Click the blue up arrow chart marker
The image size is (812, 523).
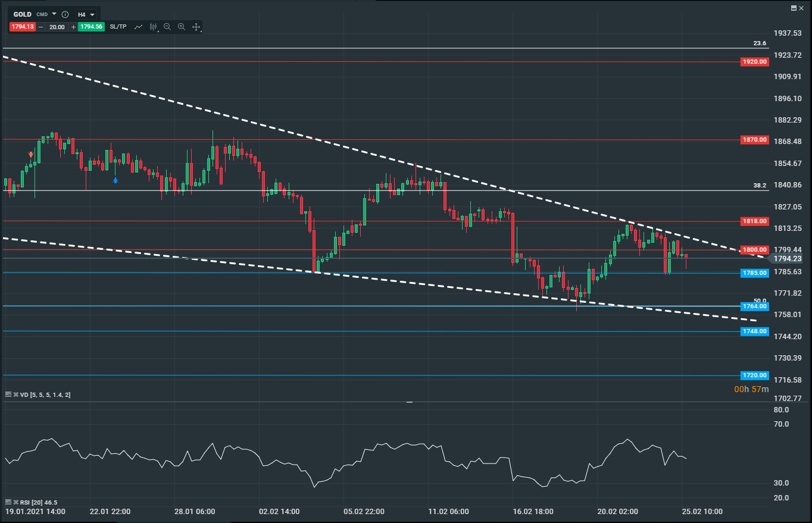pos(115,180)
